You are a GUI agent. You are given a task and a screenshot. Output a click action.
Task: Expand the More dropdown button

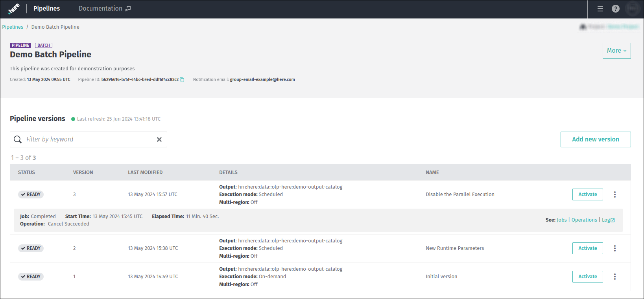point(616,51)
